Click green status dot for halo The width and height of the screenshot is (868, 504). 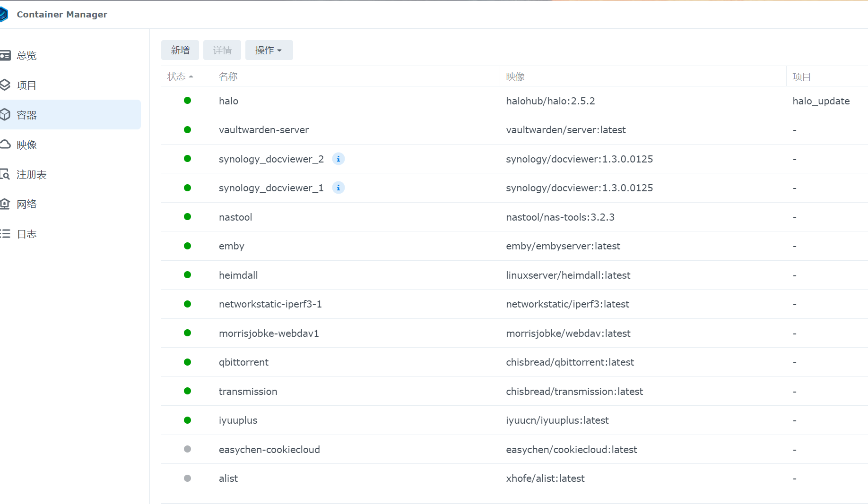(x=188, y=101)
